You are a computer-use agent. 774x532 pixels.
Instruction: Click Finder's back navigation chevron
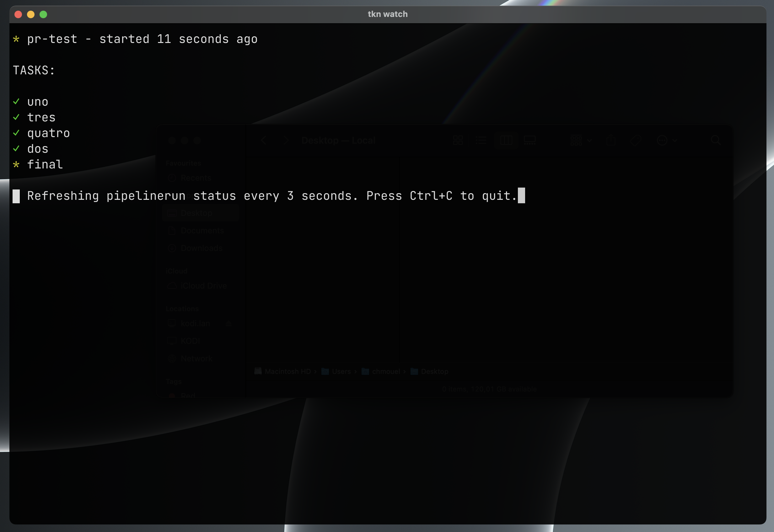tap(264, 140)
